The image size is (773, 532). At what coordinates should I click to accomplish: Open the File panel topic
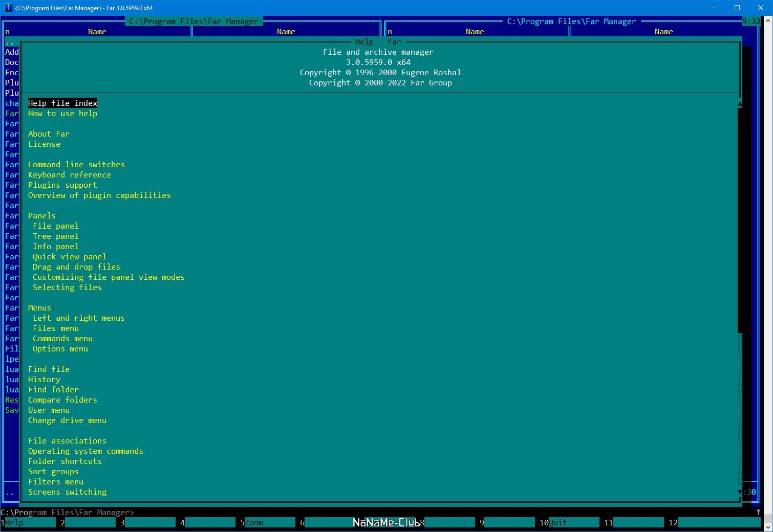point(56,226)
